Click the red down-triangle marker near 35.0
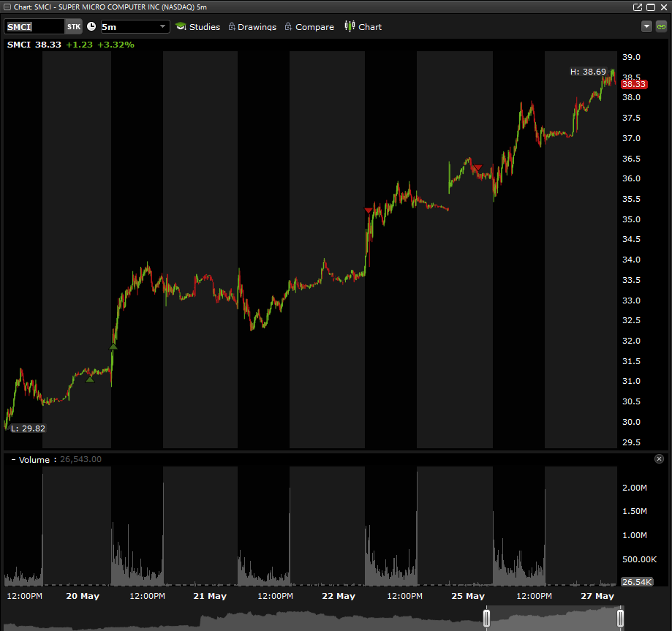Viewport: 672px width, 631px height. click(368, 210)
